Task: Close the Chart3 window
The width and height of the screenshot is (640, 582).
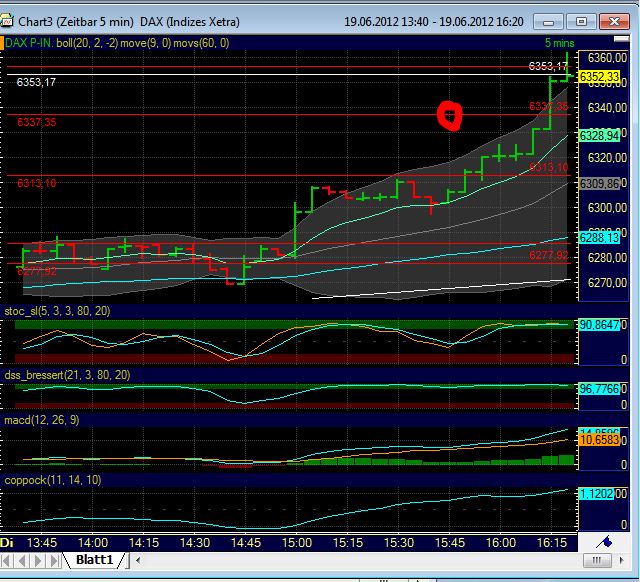Action: (x=614, y=22)
